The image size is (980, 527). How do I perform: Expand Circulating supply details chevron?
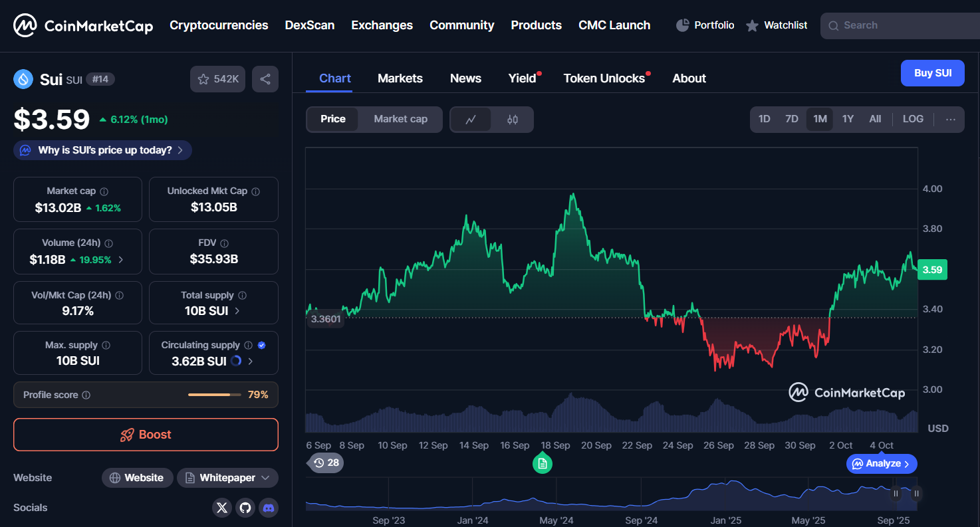(251, 362)
